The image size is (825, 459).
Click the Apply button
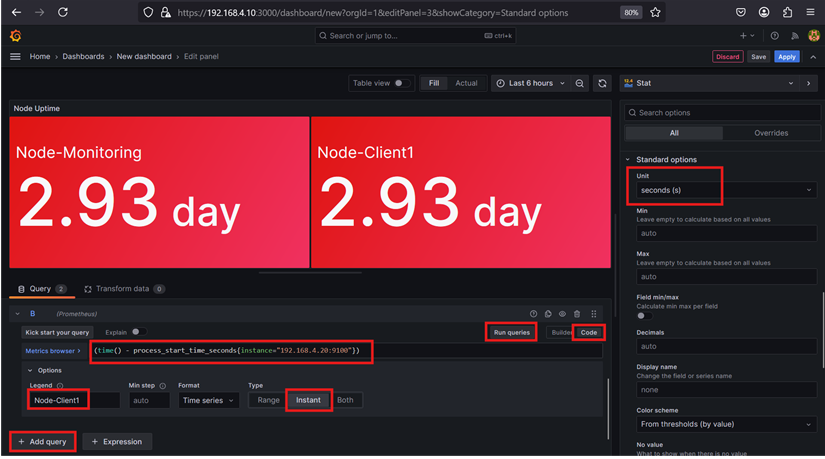pos(787,57)
